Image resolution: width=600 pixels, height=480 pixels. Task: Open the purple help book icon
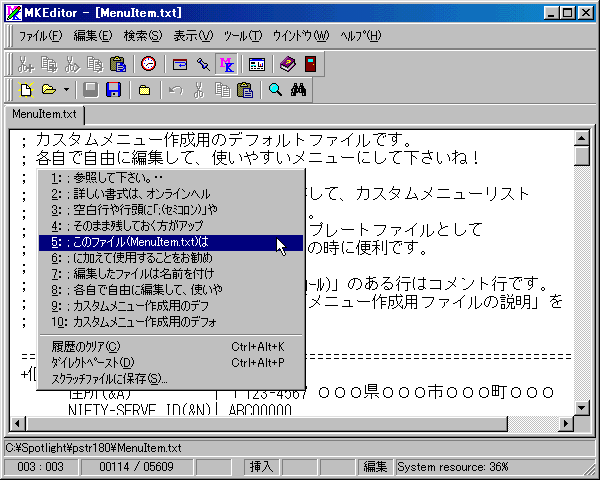(x=287, y=64)
